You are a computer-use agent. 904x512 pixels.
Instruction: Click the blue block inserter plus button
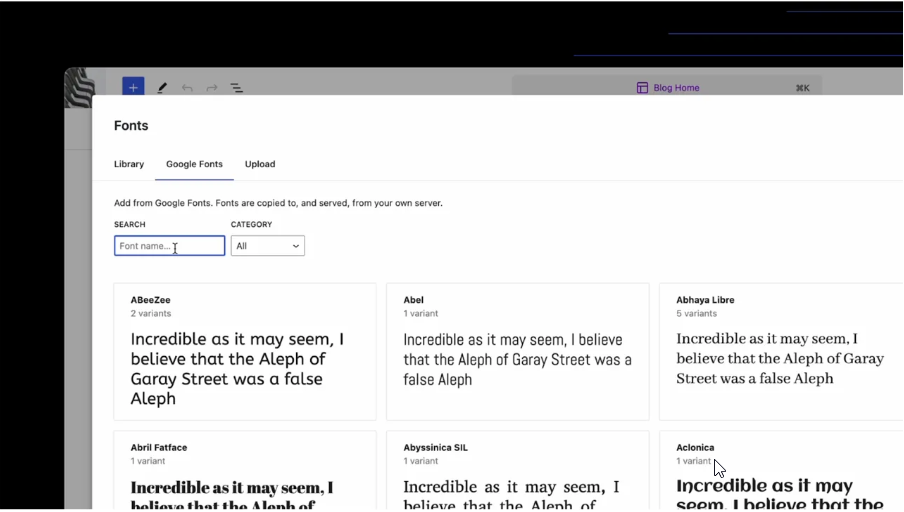(133, 87)
